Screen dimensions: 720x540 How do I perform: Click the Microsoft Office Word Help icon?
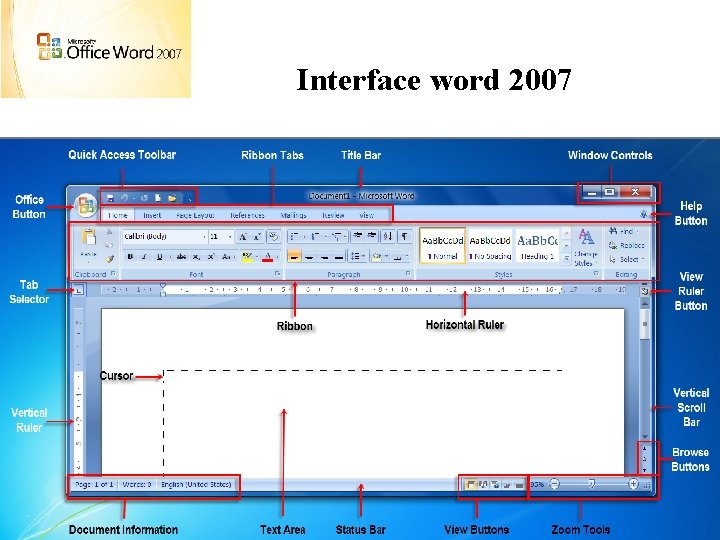643,214
